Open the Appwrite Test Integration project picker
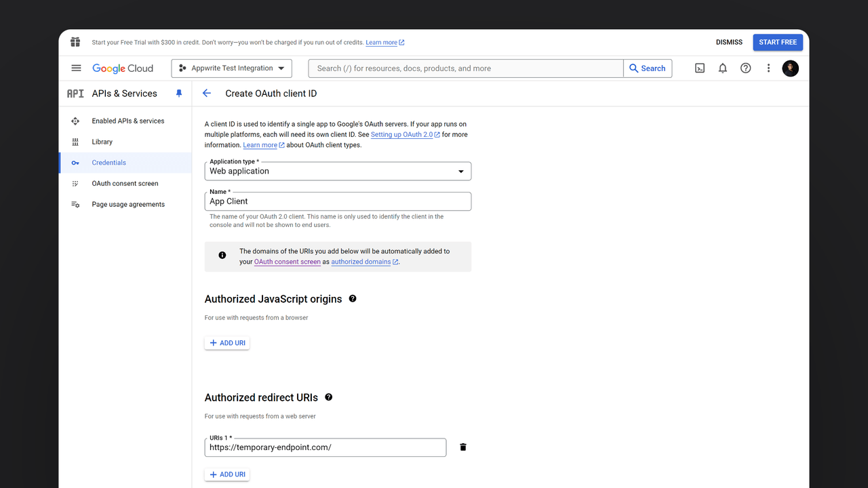Viewport: 868px width, 488px height. click(232, 68)
